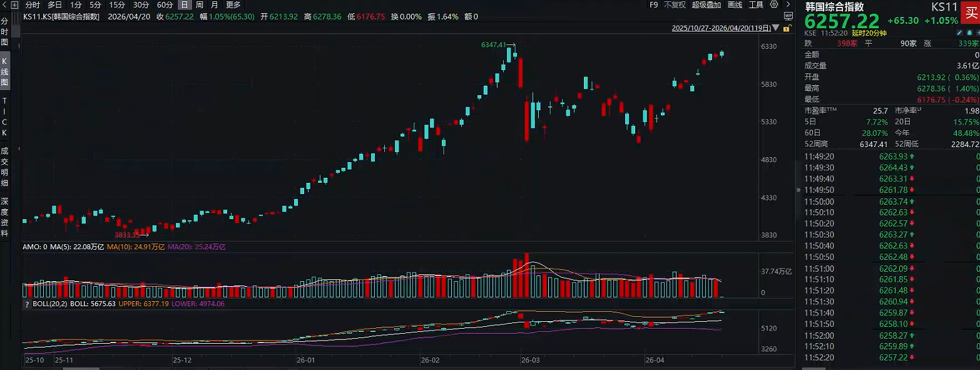980x370 pixels.
Task: Click the tick row at 11:52:20
Action: pyautogui.click(x=892, y=357)
